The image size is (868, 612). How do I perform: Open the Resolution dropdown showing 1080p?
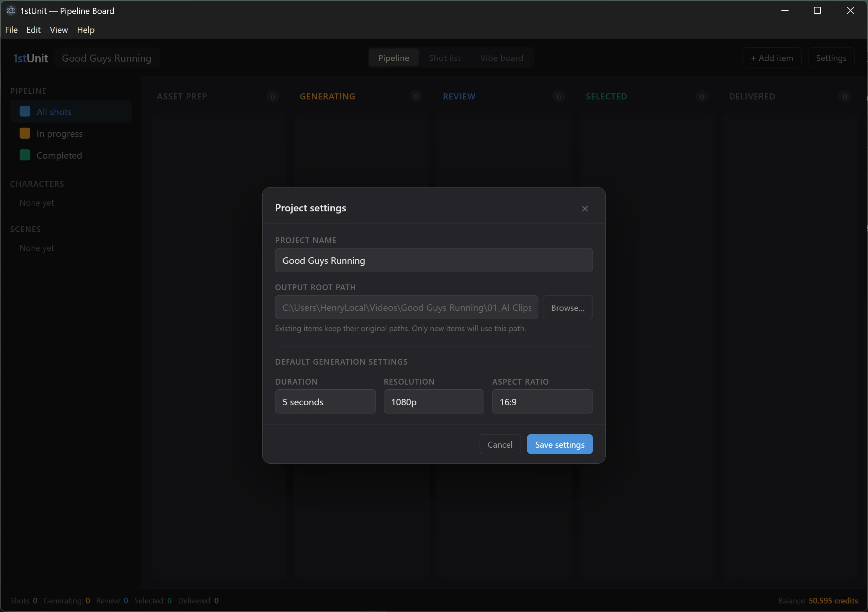pyautogui.click(x=434, y=401)
